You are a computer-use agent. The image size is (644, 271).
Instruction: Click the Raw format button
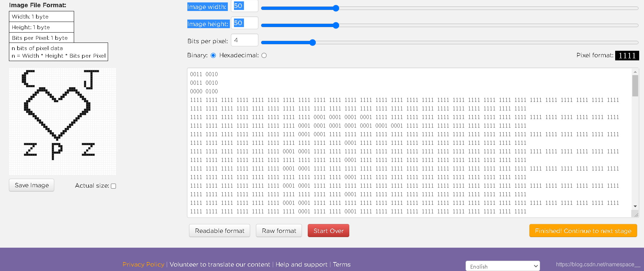(279, 231)
